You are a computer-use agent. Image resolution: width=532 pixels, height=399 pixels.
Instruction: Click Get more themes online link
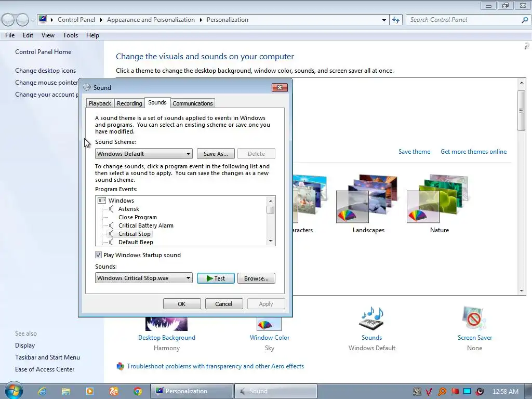473,152
